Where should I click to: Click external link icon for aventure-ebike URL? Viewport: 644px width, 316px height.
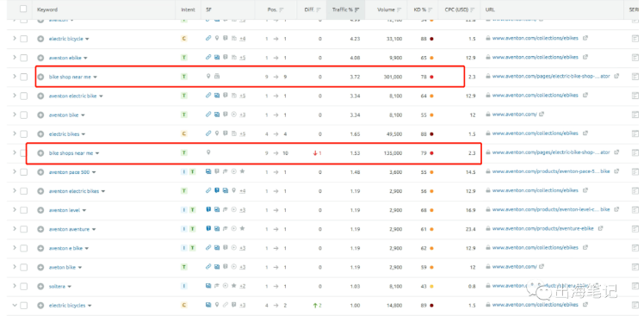(600, 228)
